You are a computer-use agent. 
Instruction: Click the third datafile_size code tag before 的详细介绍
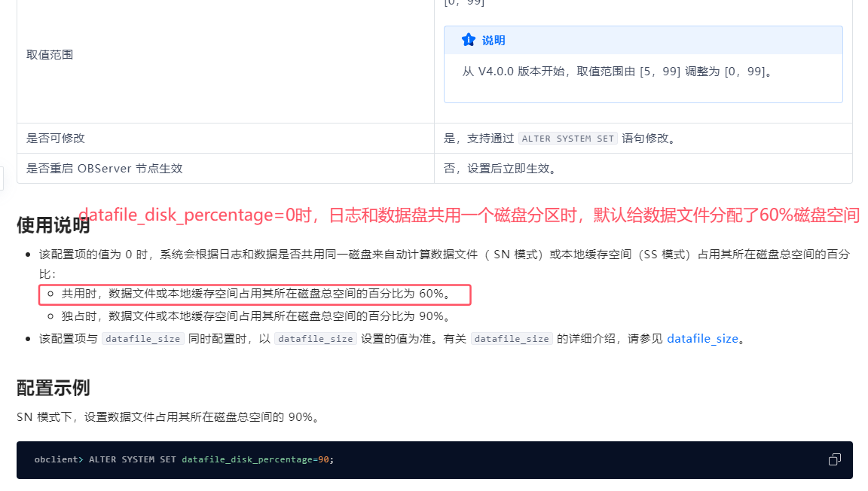coord(512,339)
